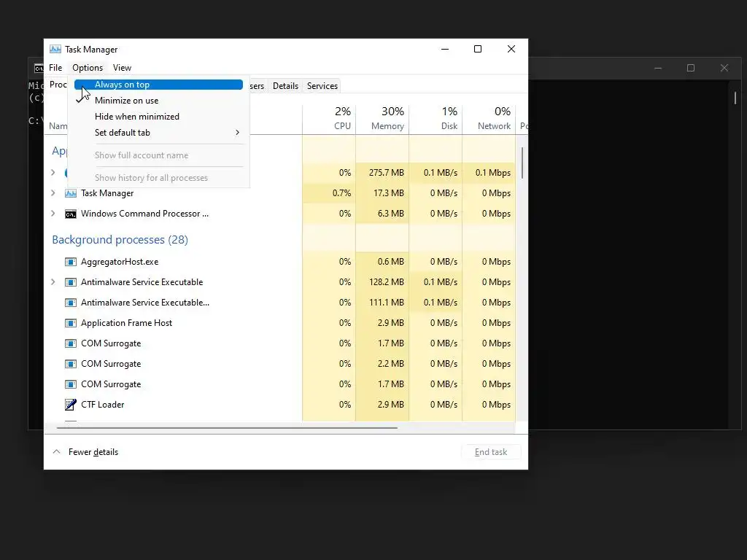This screenshot has height=560, width=747.
Task: Click the Fewer details link
Action: tap(93, 452)
